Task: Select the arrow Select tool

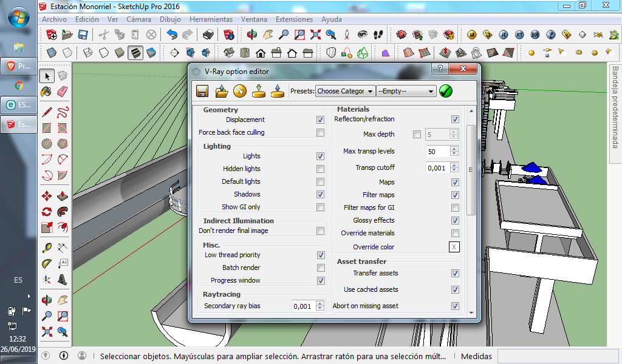Action: 47,76
